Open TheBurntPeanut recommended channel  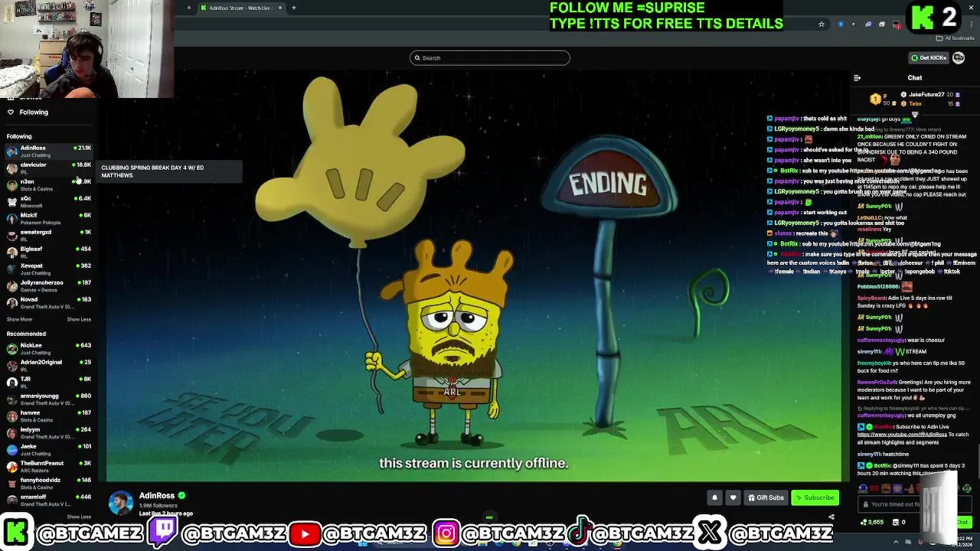[48, 466]
